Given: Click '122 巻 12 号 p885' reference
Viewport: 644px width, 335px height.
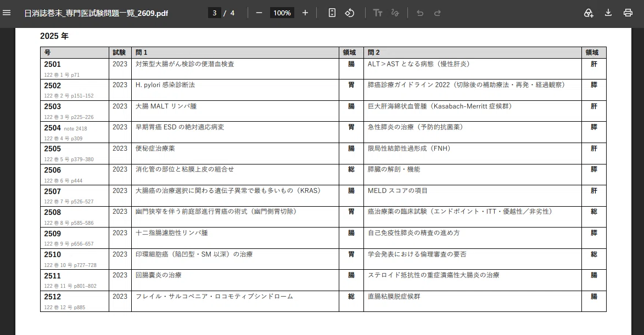Looking at the screenshot, I should (65, 308).
